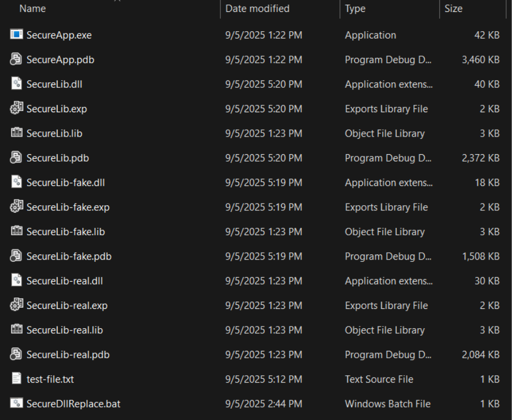
Task: Click the test-file.txt text file icon
Action: tap(15, 379)
